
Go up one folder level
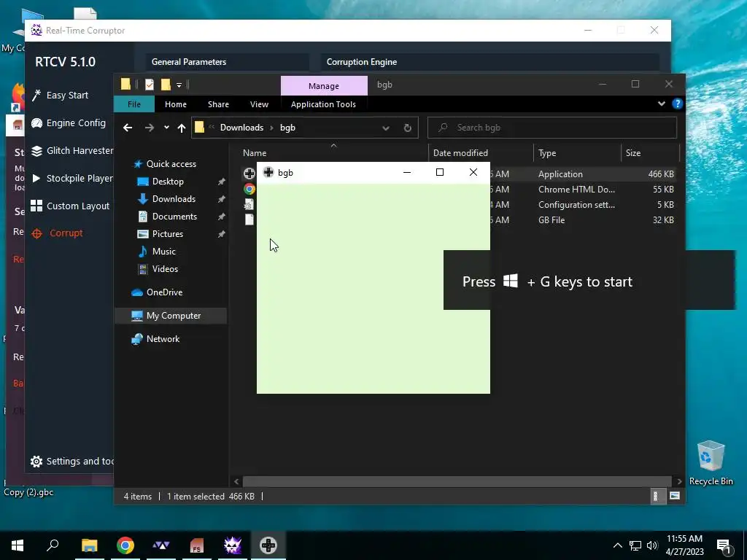pos(182,128)
